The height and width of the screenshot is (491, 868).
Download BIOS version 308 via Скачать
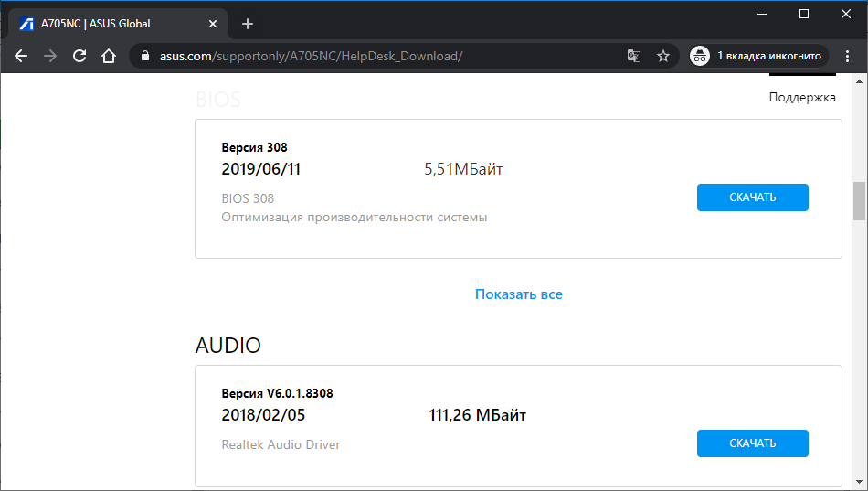tap(752, 197)
